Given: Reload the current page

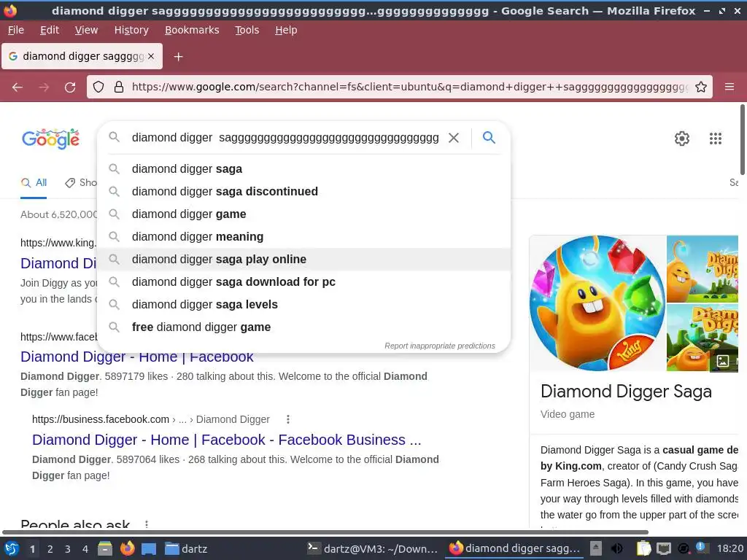Looking at the screenshot, I should (70, 87).
